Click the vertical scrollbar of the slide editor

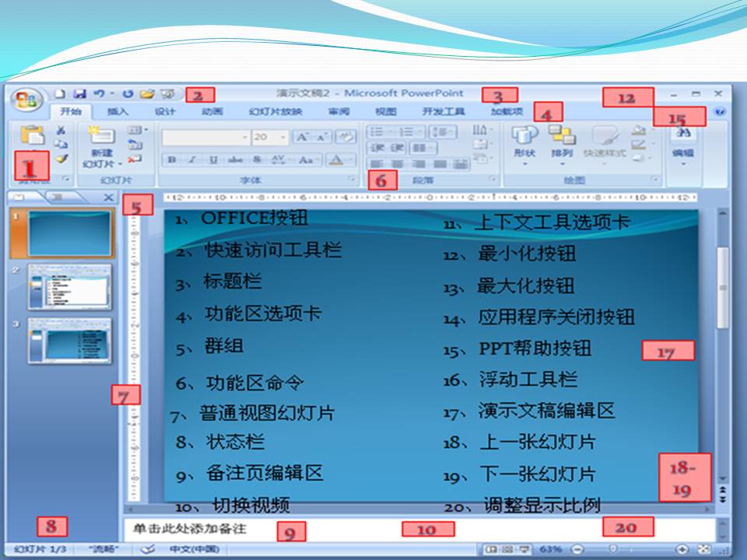(x=723, y=288)
